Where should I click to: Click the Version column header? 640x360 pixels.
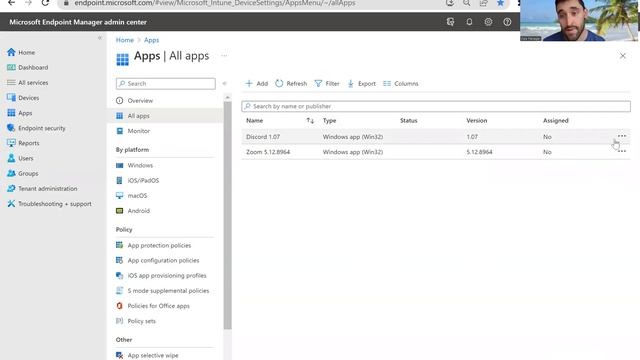(x=477, y=120)
